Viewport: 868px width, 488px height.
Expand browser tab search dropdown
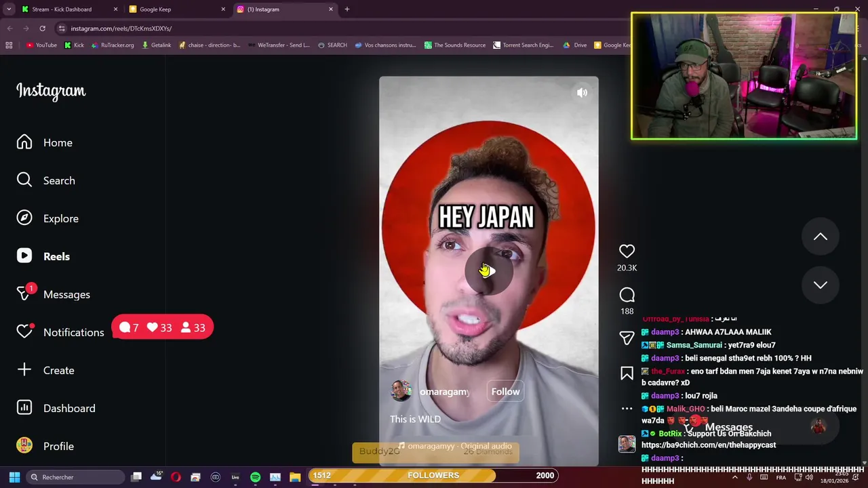(x=9, y=9)
